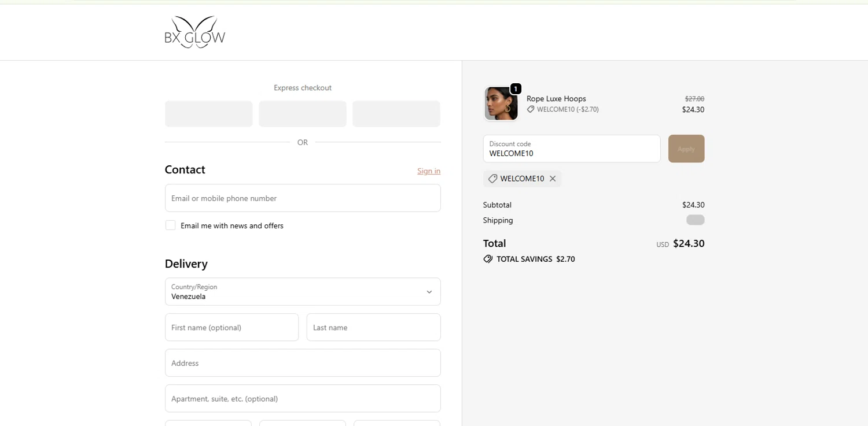Click the Total Savings tag icon
Screen dimensions: 868x426
[488, 259]
